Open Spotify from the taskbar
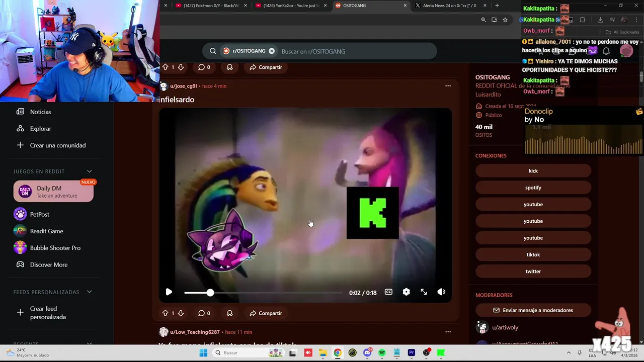The width and height of the screenshot is (644, 362). [382, 353]
